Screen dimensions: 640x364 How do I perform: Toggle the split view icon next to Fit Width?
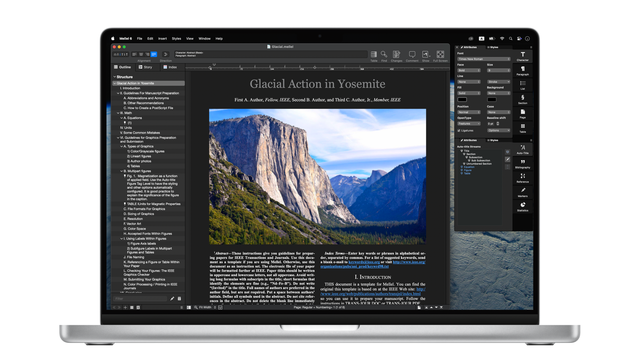tap(220, 307)
